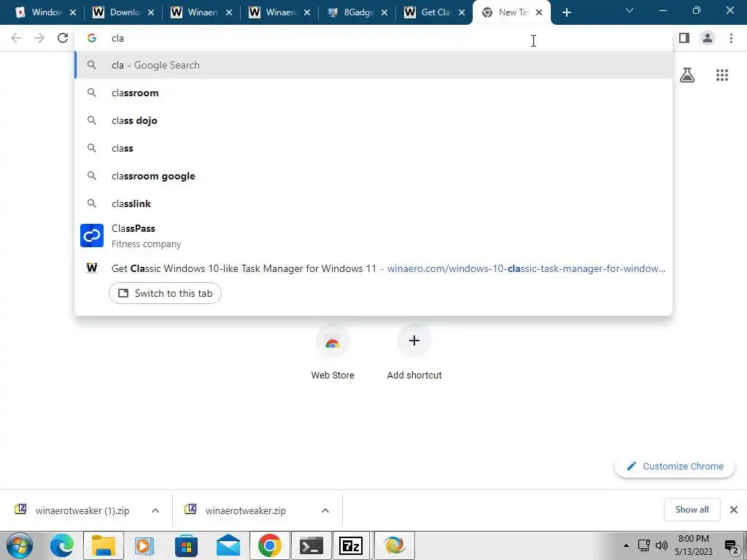Click the Customize Chrome button
The width and height of the screenshot is (747, 560).
pyautogui.click(x=675, y=466)
